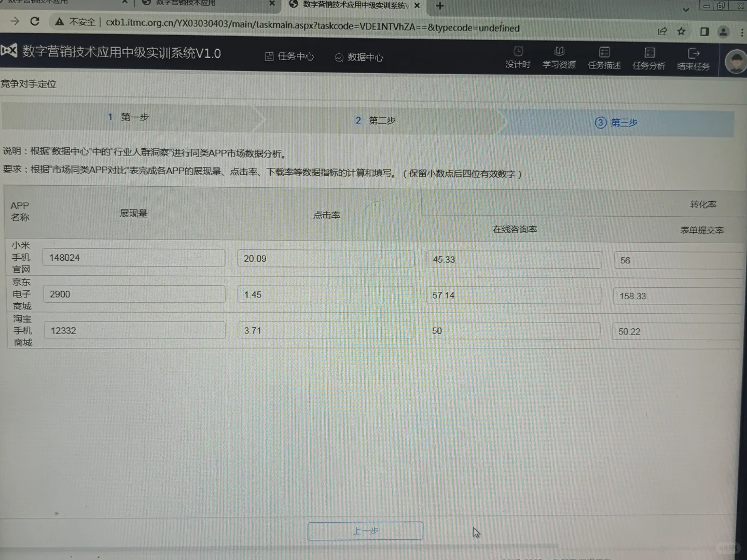The image size is (747, 560).
Task: Edit 小米手机官网 展现量 field 148024
Action: point(134,258)
